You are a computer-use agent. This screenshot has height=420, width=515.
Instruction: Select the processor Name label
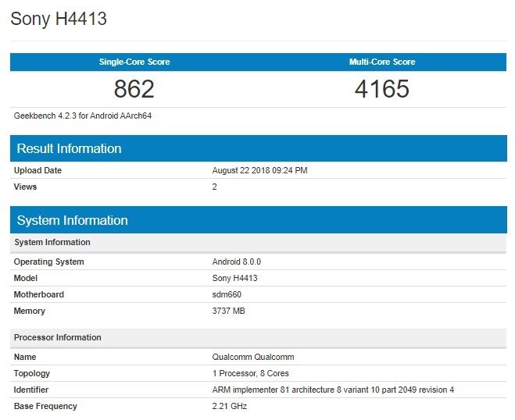pyautogui.click(x=25, y=357)
